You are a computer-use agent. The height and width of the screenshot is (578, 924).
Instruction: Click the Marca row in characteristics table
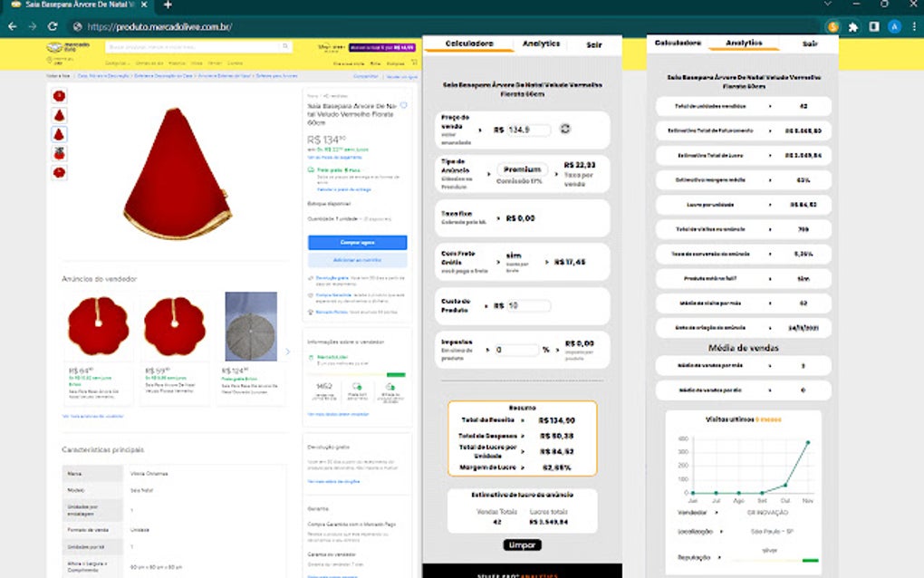tap(174, 473)
